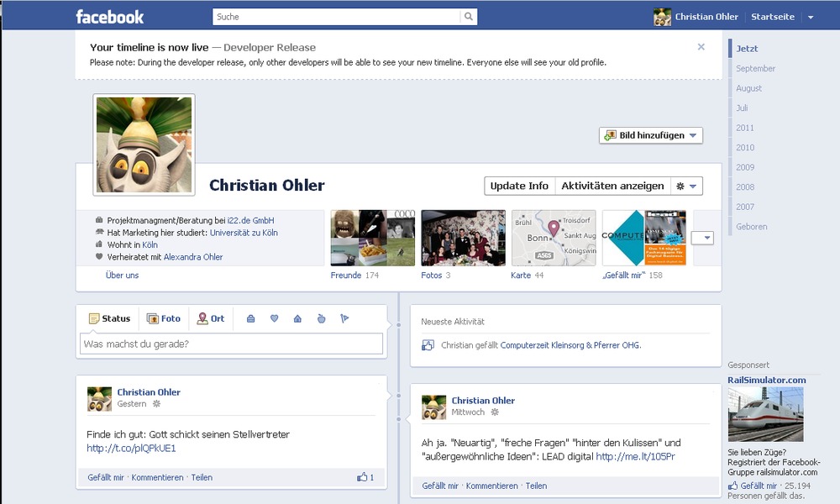Dismiss the timeline developer release banner
The height and width of the screenshot is (504, 840).
click(701, 47)
